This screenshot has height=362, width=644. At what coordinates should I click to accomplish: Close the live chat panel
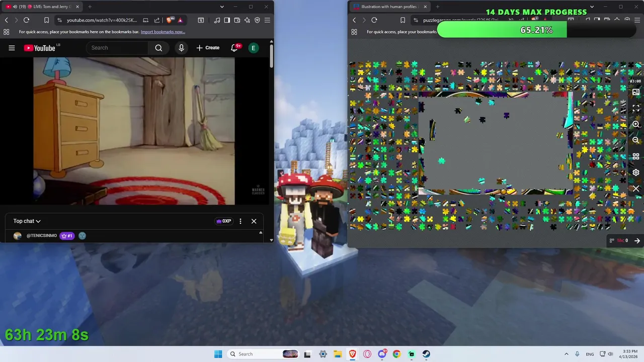(254, 221)
